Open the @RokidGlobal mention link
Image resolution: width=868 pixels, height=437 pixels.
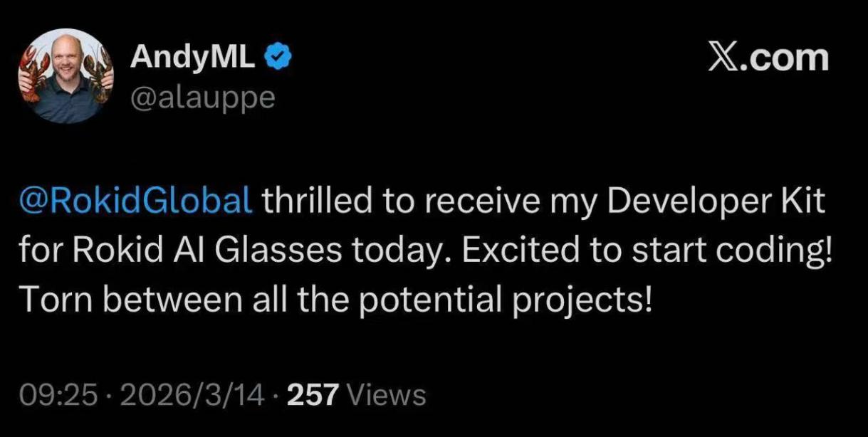click(x=134, y=203)
